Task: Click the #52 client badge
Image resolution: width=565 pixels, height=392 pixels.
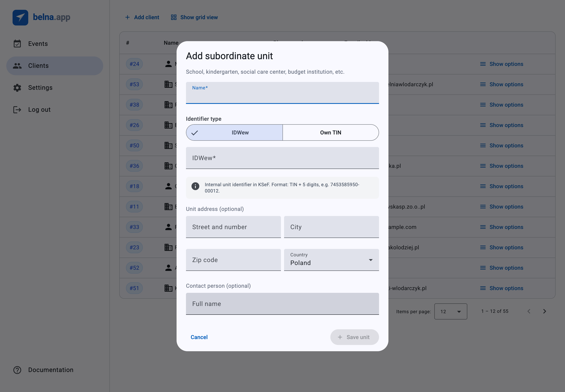Action: point(134,268)
